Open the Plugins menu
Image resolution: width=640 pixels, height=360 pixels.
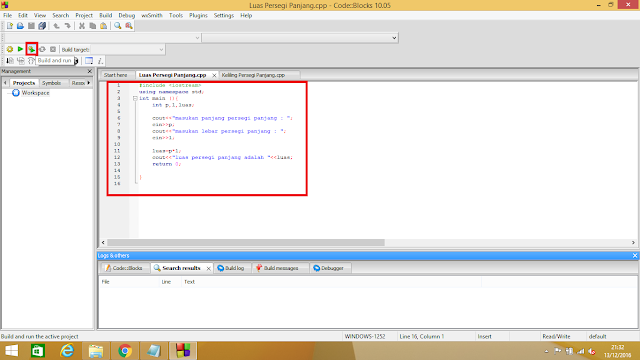(x=198, y=16)
